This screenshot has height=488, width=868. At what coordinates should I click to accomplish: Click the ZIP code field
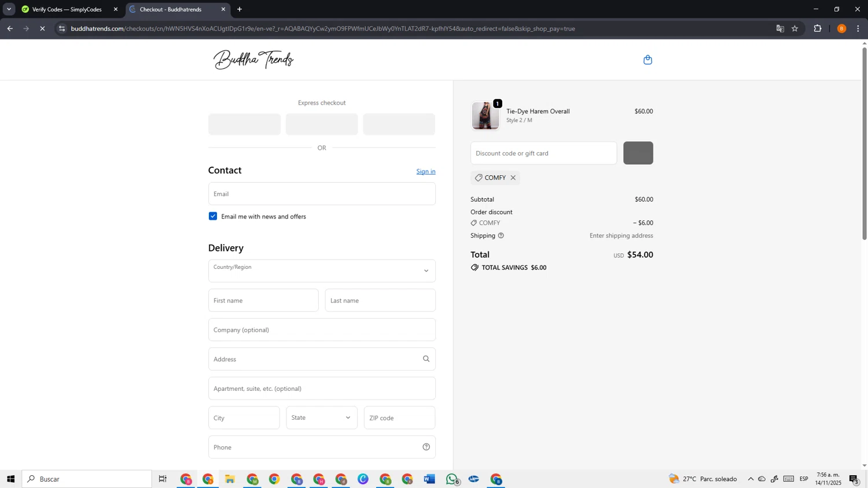pyautogui.click(x=399, y=417)
